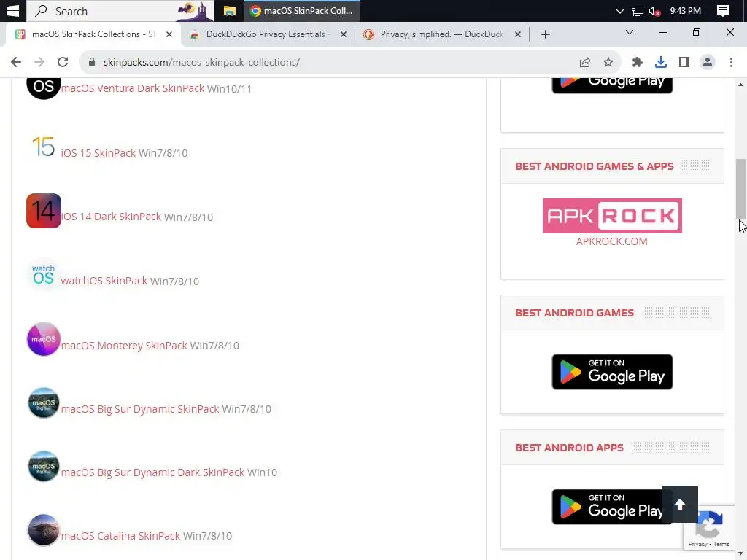This screenshot has height=560, width=747.
Task: Click the scrollbar down arrow
Action: tap(740, 554)
